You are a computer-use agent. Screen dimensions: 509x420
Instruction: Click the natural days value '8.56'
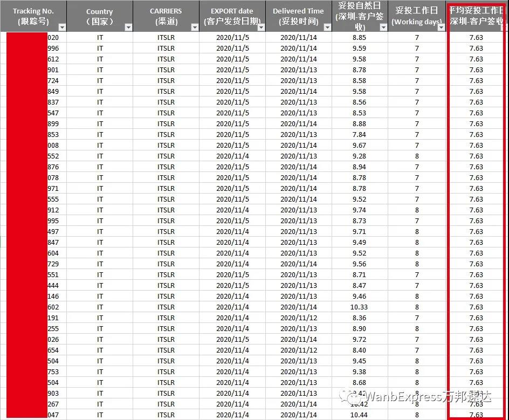point(359,102)
